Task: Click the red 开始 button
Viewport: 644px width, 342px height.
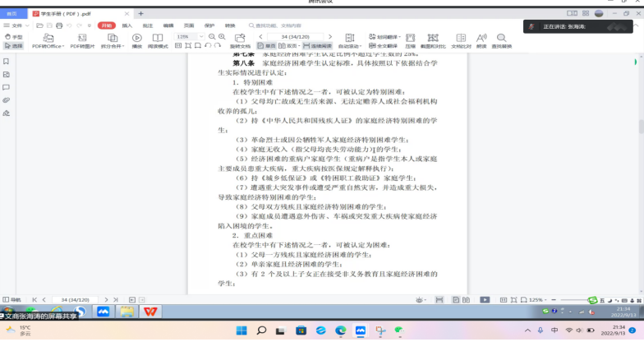Action: click(107, 25)
